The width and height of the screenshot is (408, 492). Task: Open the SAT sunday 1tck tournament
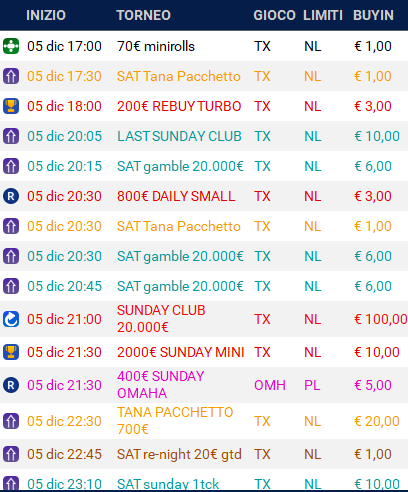(168, 484)
